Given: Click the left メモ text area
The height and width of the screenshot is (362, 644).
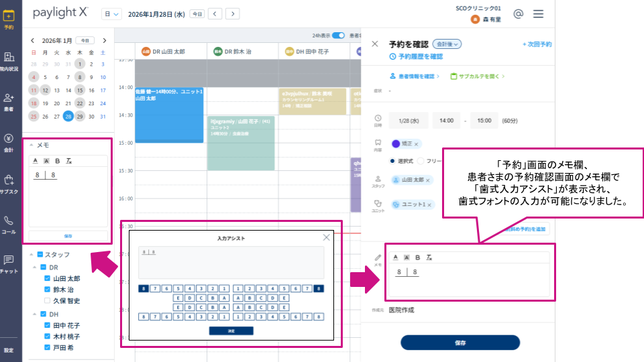Looking at the screenshot, I should click(x=68, y=196).
